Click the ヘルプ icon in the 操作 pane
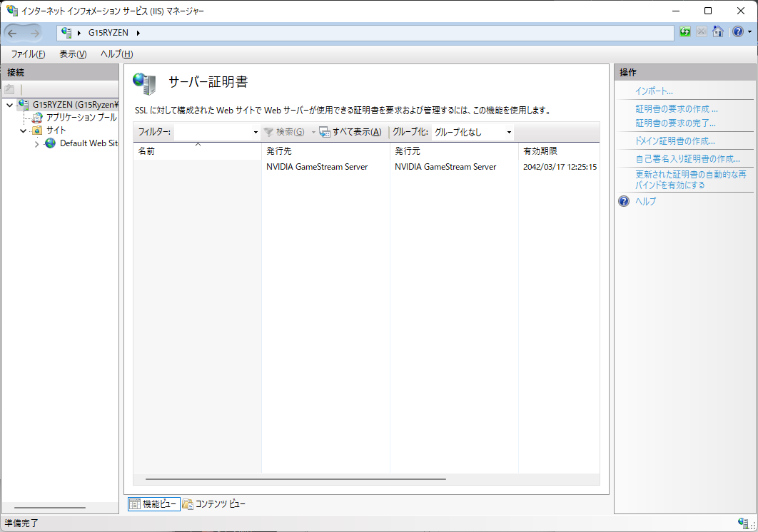 tap(624, 201)
